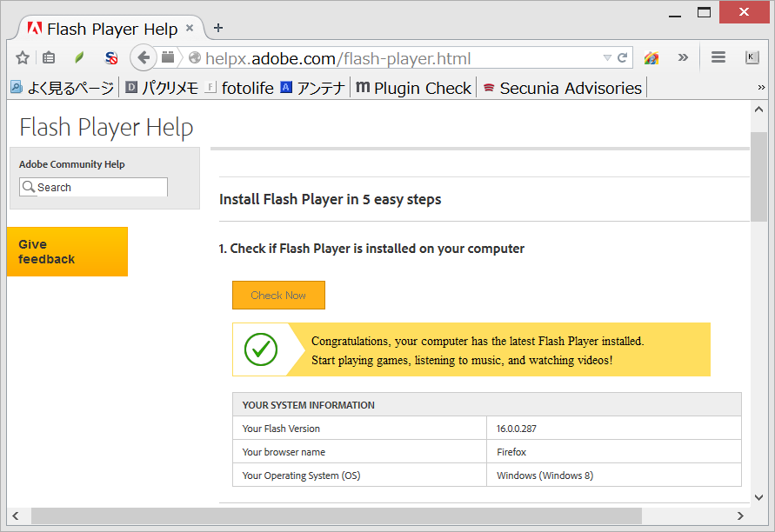Click the Keyconfig K icon
Image resolution: width=775 pixels, height=532 pixels.
coord(753,57)
